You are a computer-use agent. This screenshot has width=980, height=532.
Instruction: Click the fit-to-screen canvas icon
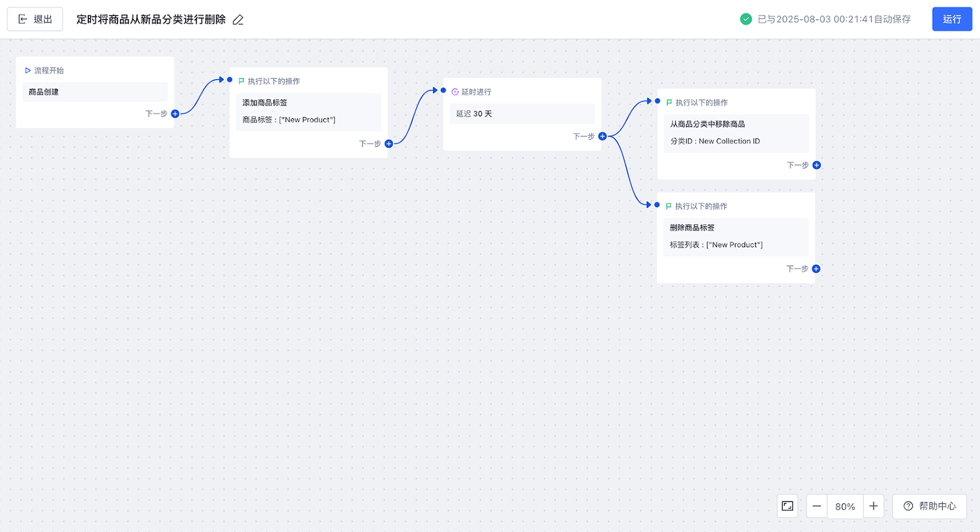coord(788,506)
